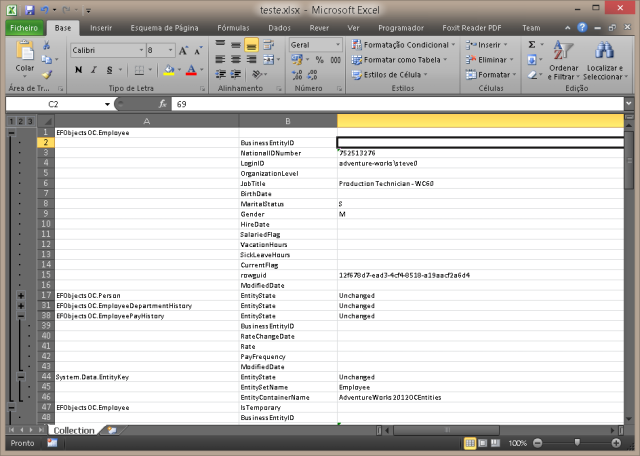Screen dimensions: 640x456
Task: Expand group at row 31 EmployeeDepartmentHistory
Action: [21, 306]
